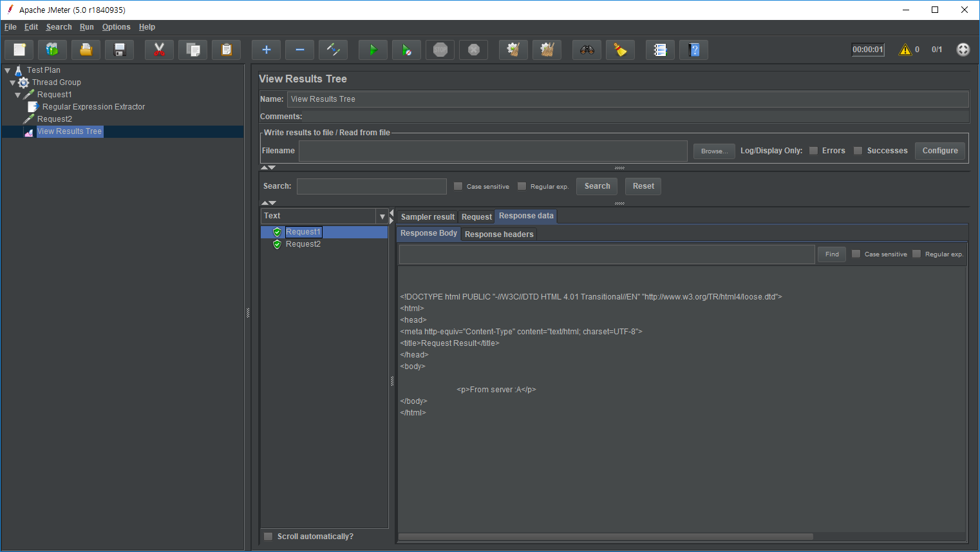Toggle Case sensitive next to Find button

coord(856,254)
